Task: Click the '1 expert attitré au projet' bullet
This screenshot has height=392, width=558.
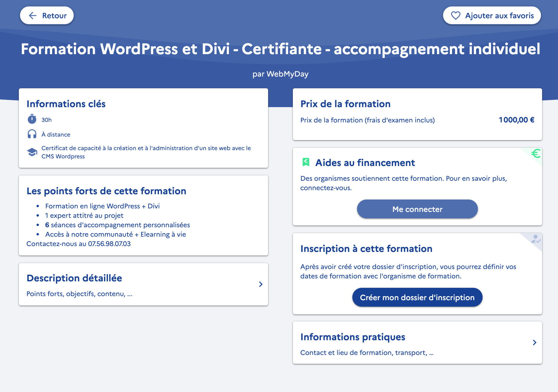Action: [x=84, y=215]
